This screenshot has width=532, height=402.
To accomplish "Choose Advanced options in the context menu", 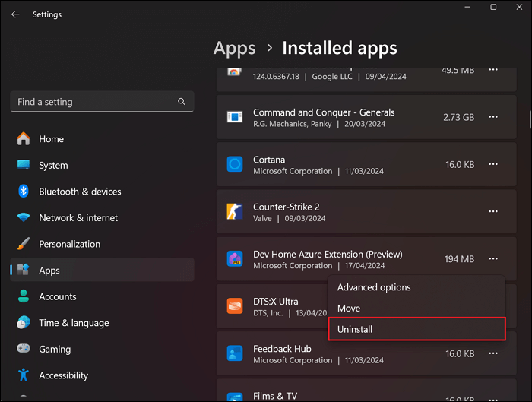I will click(x=374, y=287).
